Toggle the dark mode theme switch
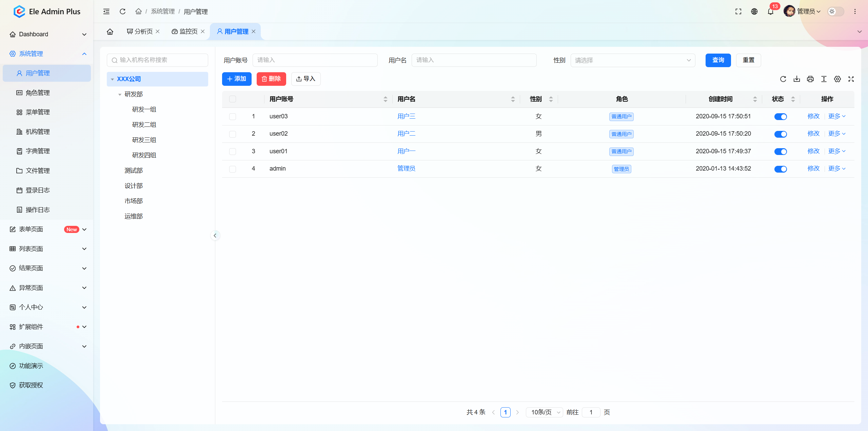The height and width of the screenshot is (431, 868). 835,12
